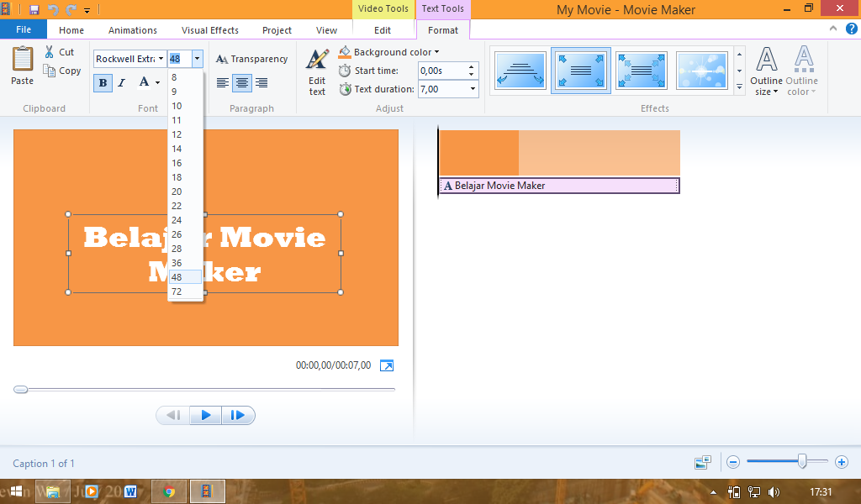Open Chrome from the taskbar
The height and width of the screenshot is (504, 861).
pos(169,491)
